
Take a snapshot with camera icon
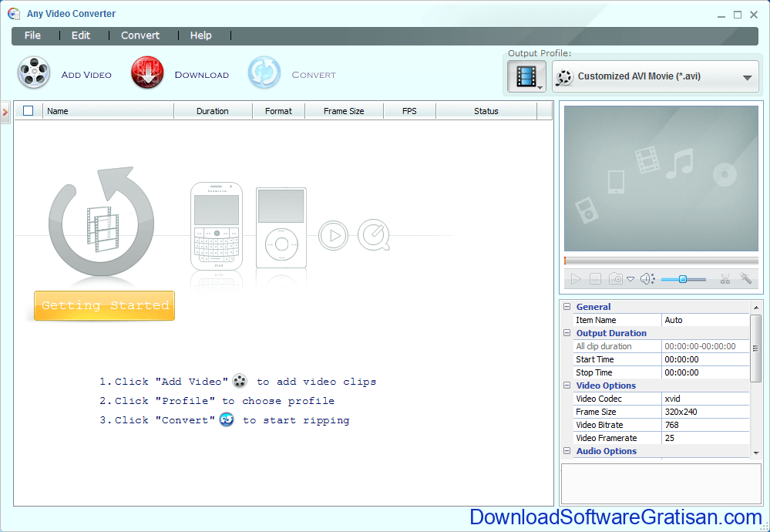click(615, 279)
